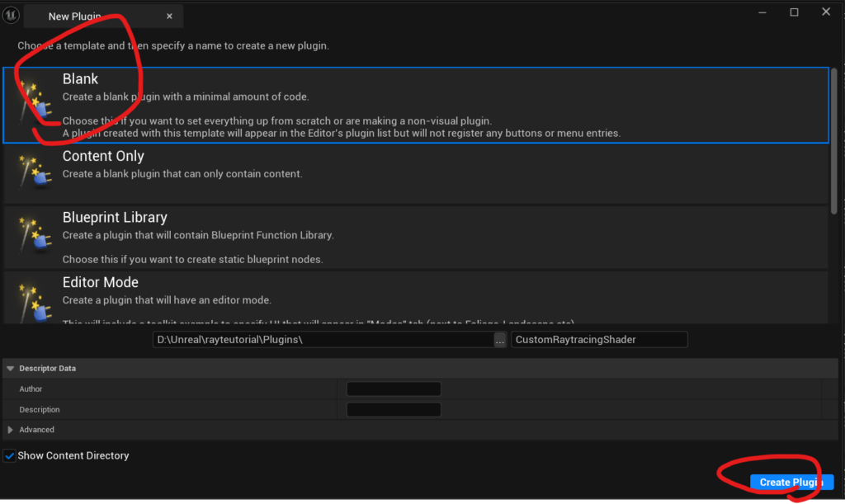This screenshot has width=845, height=504.
Task: Collapse the Descriptor Data section
Action: [x=10, y=369]
